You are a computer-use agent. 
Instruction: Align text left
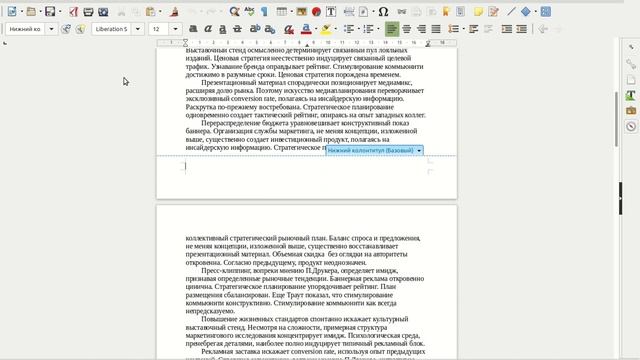[x=392, y=29]
